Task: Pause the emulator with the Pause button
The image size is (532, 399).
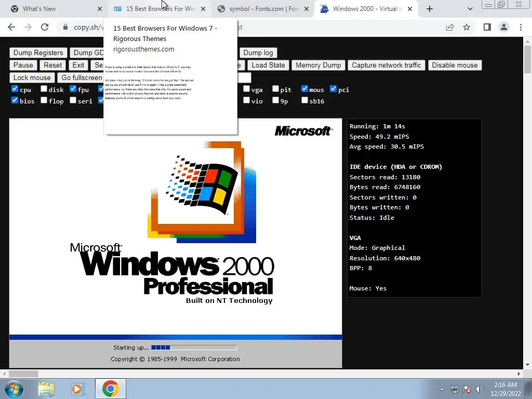Action: (23, 65)
